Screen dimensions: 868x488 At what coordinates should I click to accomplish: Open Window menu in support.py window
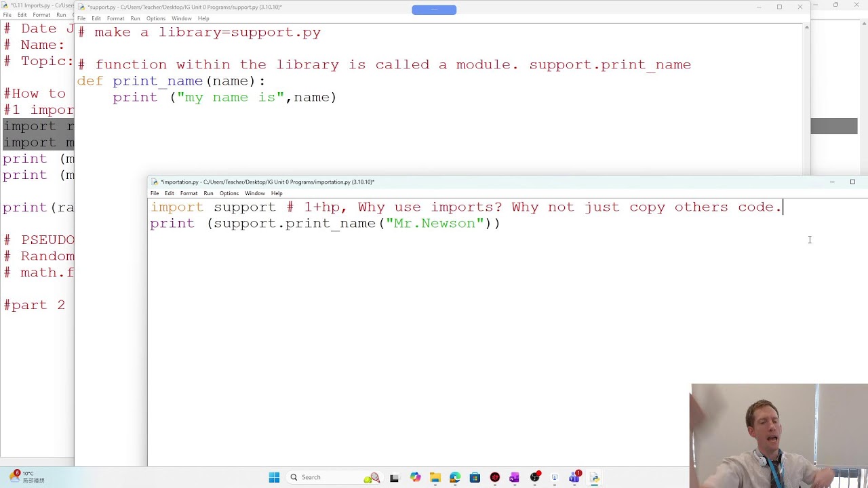click(182, 18)
